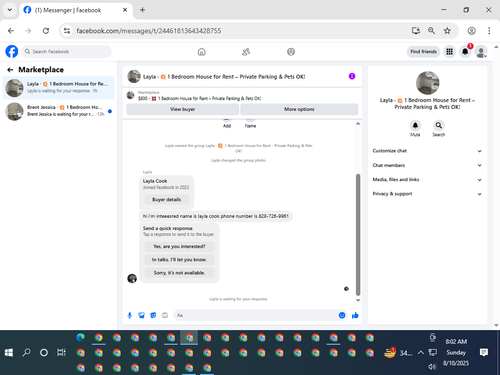Viewport: 500px width, 375px height.
Task: Open the emoji picker
Action: tap(342, 315)
